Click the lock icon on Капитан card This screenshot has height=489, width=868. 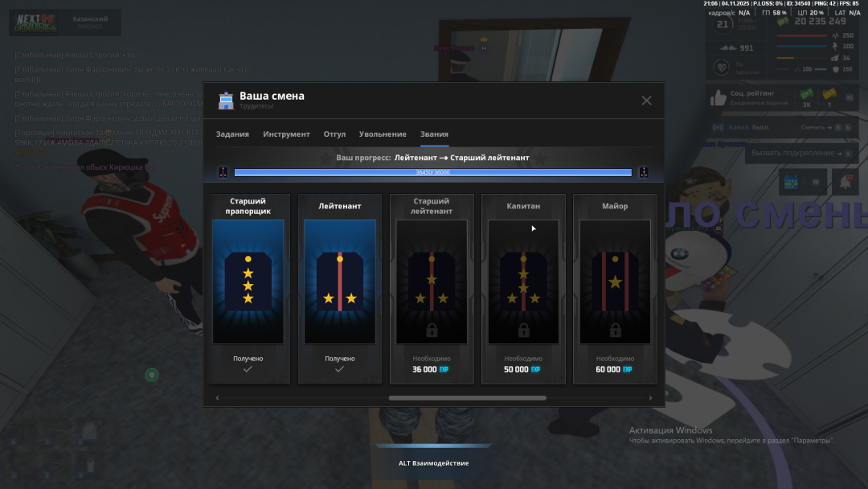click(523, 331)
